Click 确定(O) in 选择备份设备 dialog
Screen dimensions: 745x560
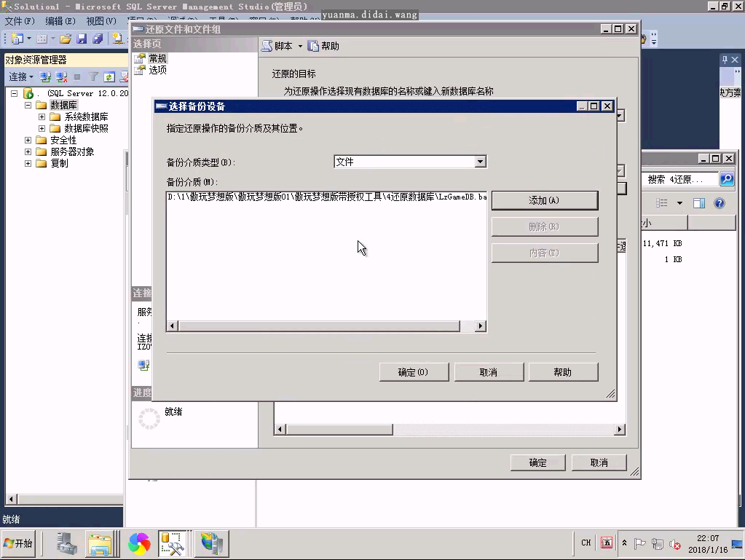tap(414, 372)
